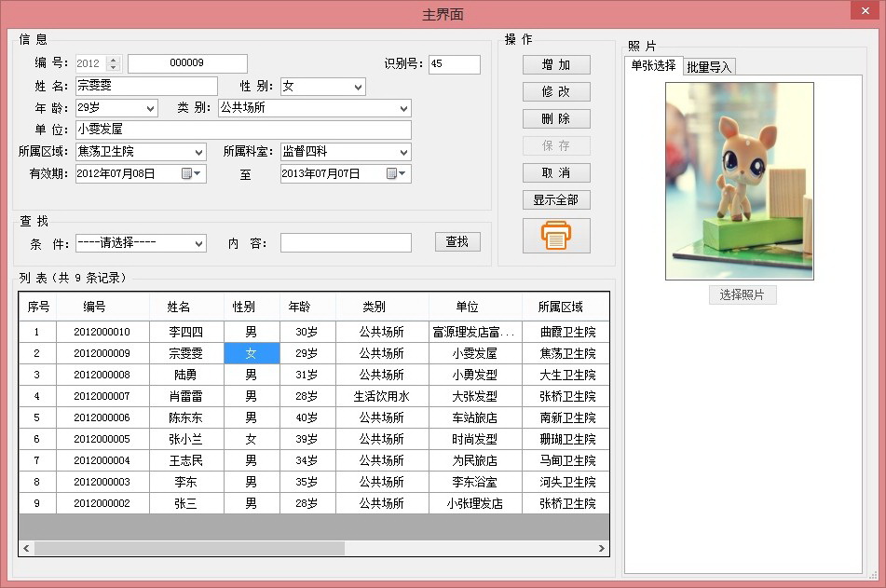Screen dimensions: 886x588
Task: Select the highlighted 女 cell of 宗雯雯
Action: coord(252,353)
